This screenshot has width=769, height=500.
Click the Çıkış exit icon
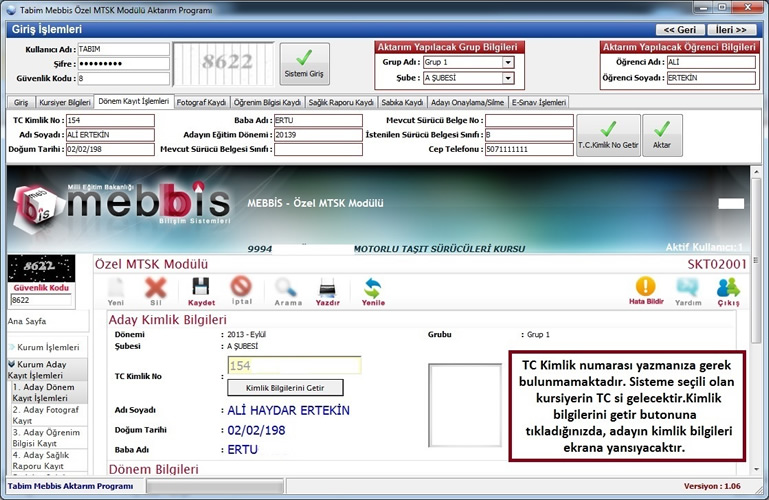(x=728, y=292)
